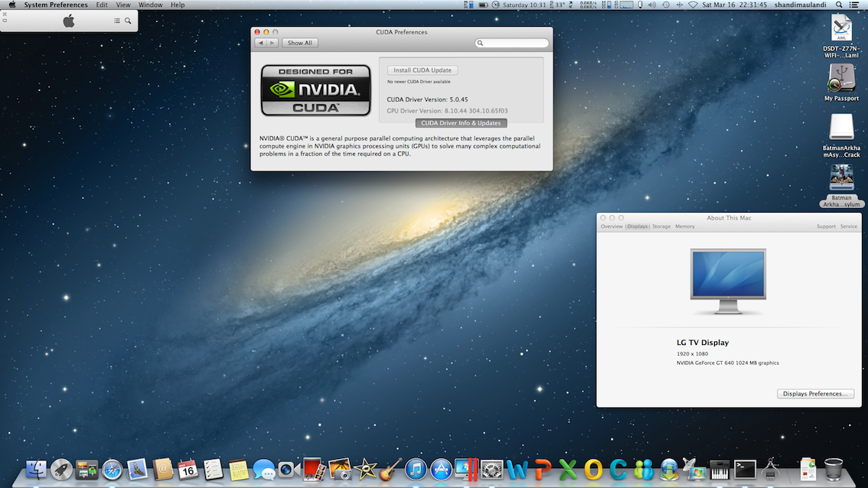Switch to the Storage tab
This screenshot has width=868, height=488.
click(x=661, y=226)
